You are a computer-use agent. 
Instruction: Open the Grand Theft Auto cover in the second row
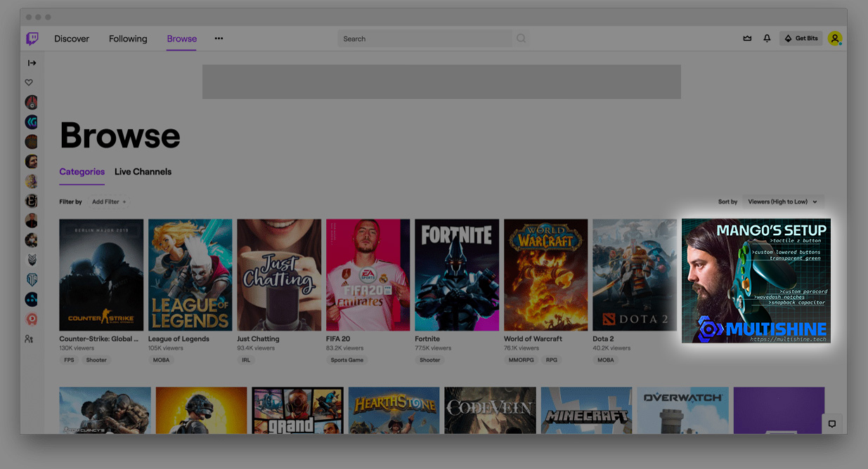tap(298, 410)
